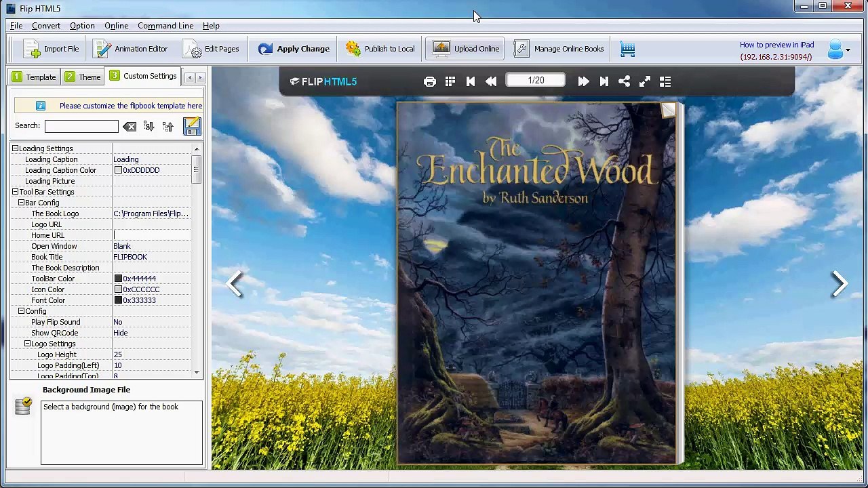Image resolution: width=868 pixels, height=488 pixels.
Task: Click the shopping cart icon
Action: pyautogui.click(x=627, y=49)
